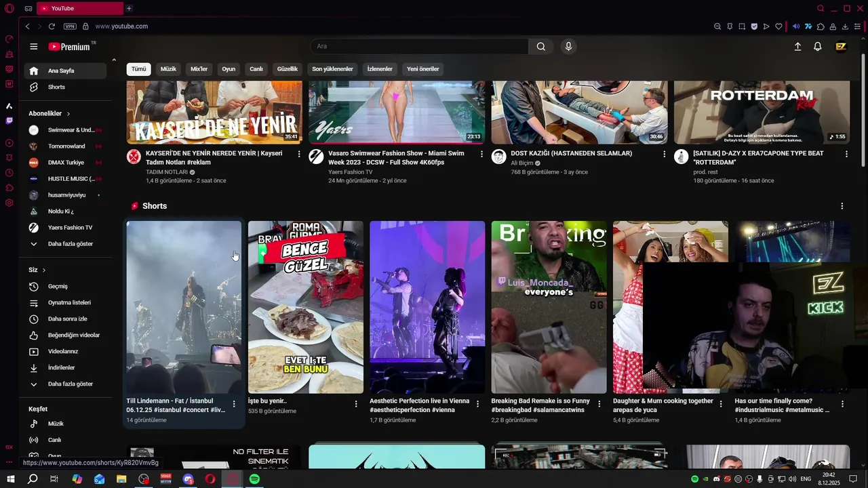Open Windows Start menu
The height and width of the screenshot is (488, 868).
[x=11, y=479]
